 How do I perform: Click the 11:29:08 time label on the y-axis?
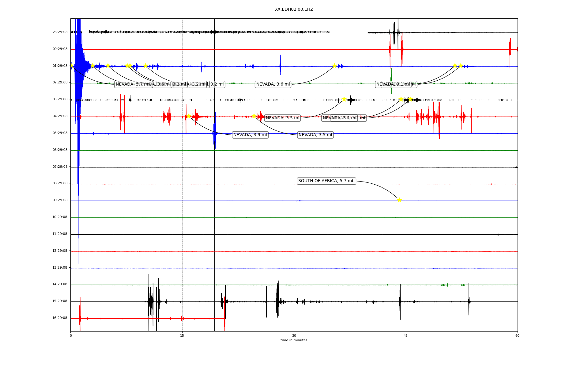(x=60, y=234)
